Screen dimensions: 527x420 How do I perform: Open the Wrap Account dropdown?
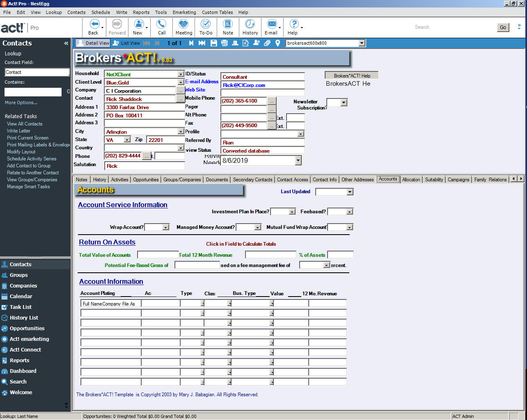[165, 227]
